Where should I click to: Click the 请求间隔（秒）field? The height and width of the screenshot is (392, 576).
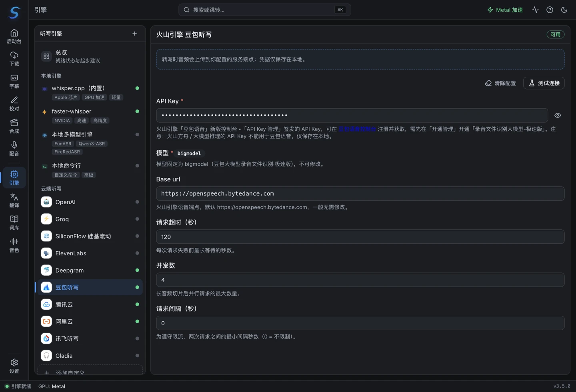click(360, 323)
